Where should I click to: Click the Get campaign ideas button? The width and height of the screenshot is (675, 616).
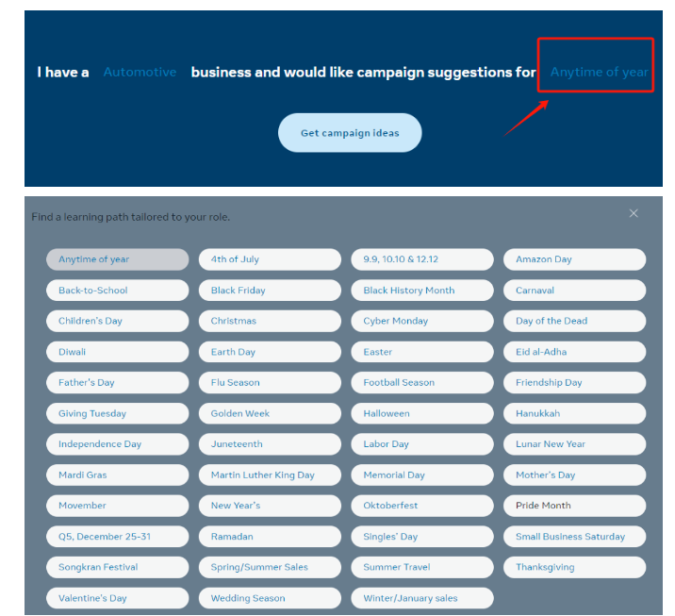350,133
